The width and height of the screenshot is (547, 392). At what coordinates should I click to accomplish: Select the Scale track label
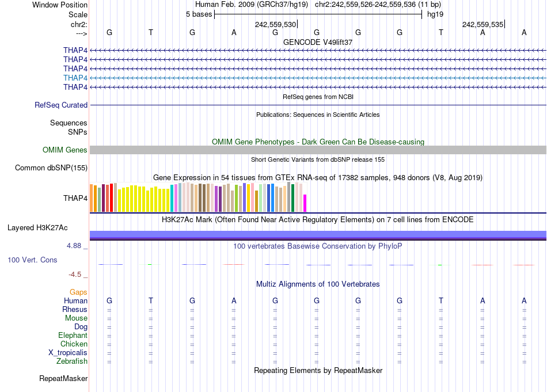(x=78, y=14)
